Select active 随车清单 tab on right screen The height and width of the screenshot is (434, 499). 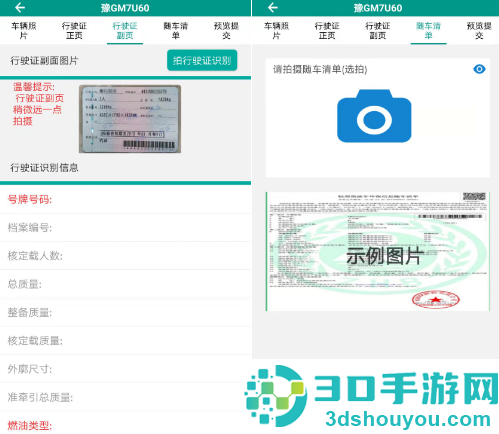click(428, 31)
